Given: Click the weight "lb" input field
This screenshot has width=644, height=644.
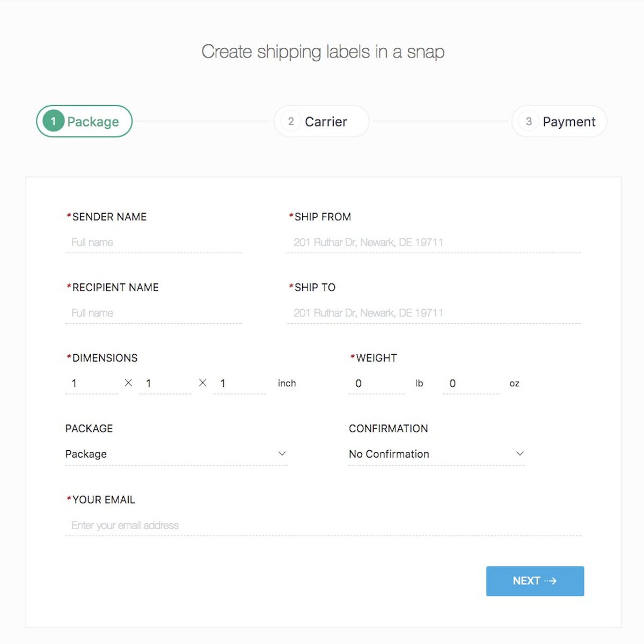Looking at the screenshot, I should pyautogui.click(x=376, y=383).
